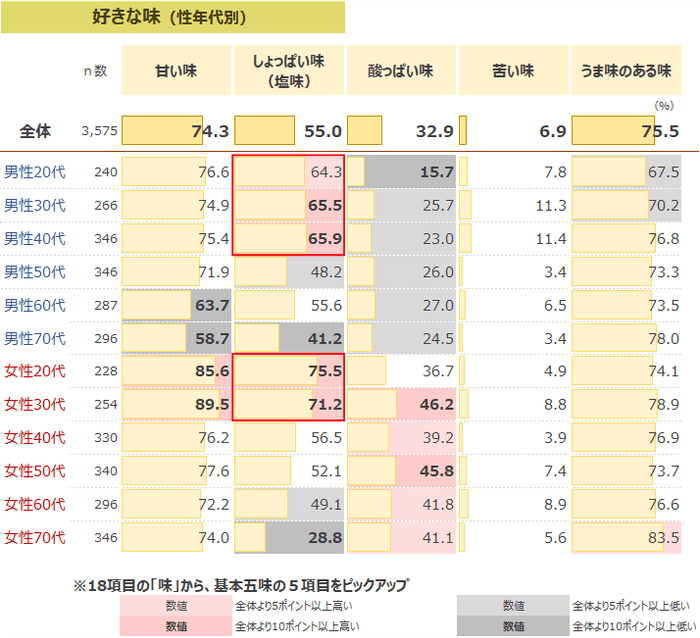Select the しょっぱい味 (塩味) column header

289,71
